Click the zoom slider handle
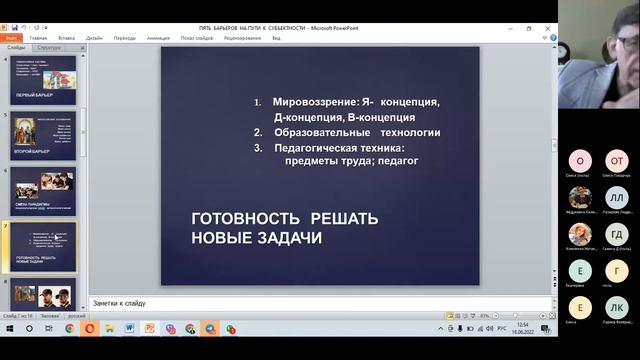This screenshot has height=360, width=640. pyautogui.click(x=516, y=316)
